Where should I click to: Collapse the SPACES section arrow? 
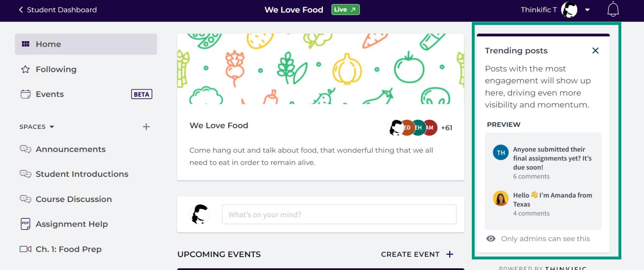(x=52, y=127)
